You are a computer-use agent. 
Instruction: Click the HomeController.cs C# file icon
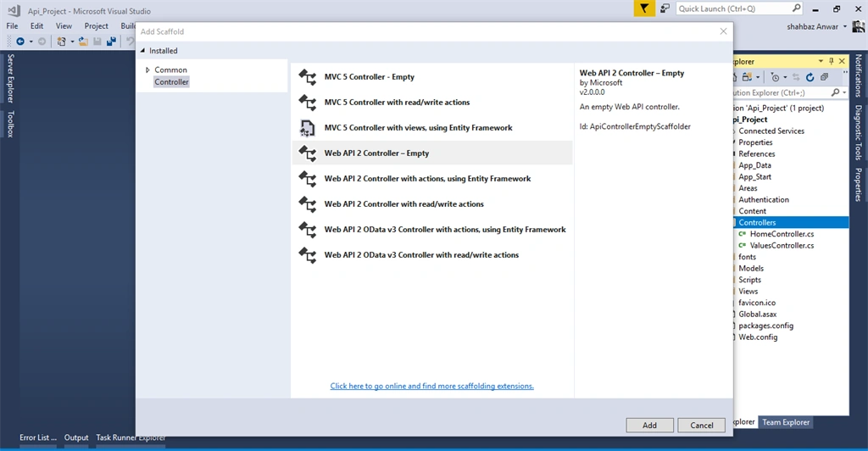pos(743,234)
